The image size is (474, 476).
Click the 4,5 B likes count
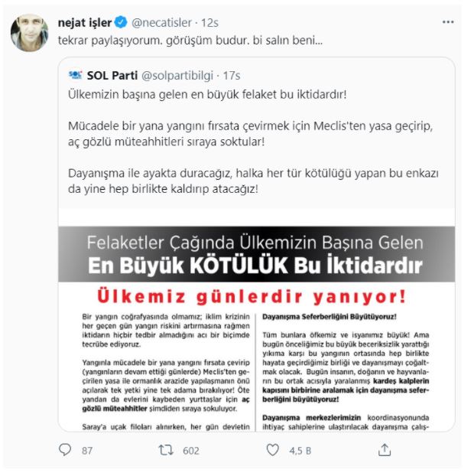coord(300,451)
